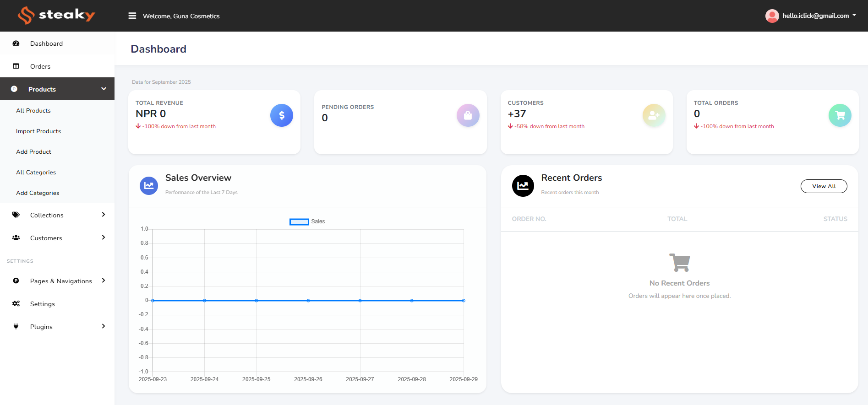Select Import Products submenu item
The width and height of the screenshot is (868, 405).
pyautogui.click(x=38, y=131)
